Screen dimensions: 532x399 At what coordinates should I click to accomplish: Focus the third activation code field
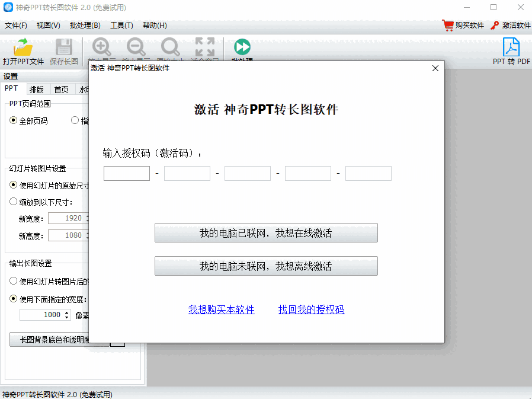click(x=248, y=173)
